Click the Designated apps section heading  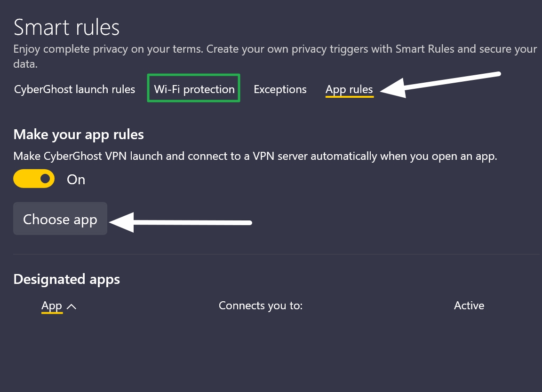tap(67, 279)
